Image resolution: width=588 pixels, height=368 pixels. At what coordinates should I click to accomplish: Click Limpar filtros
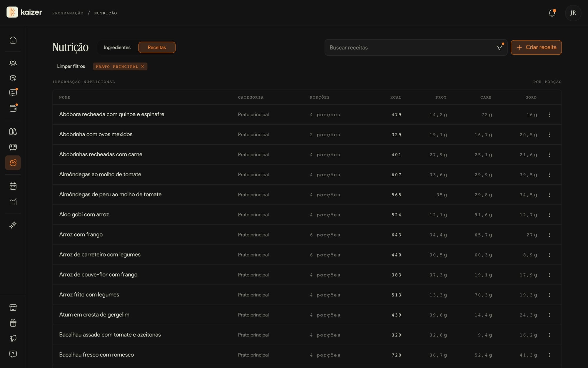pos(71,66)
